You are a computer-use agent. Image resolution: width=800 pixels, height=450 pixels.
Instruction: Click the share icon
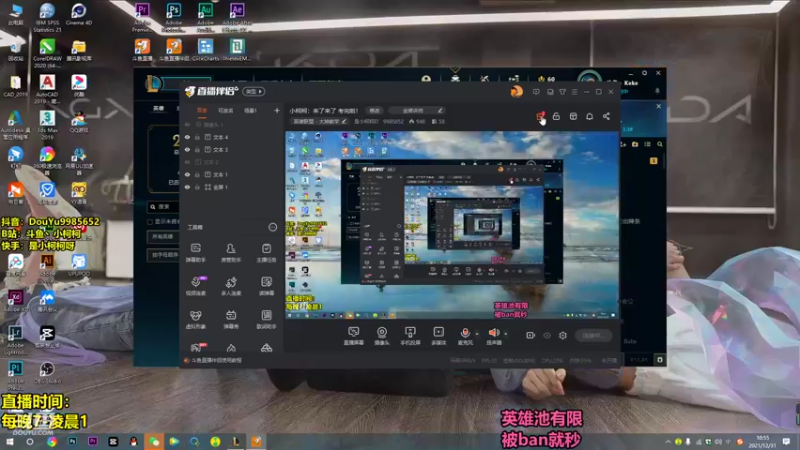pyautogui.click(x=606, y=116)
